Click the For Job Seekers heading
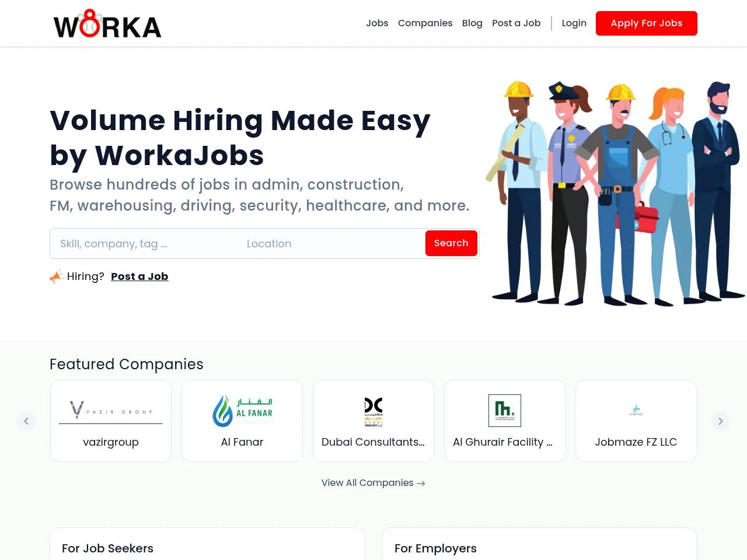747x560 pixels. click(107, 548)
